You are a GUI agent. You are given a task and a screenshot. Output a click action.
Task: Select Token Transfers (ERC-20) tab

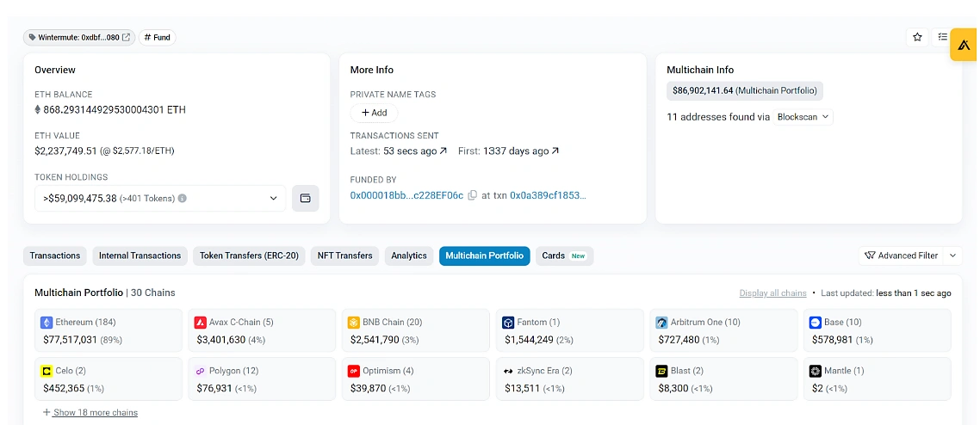pyautogui.click(x=249, y=256)
